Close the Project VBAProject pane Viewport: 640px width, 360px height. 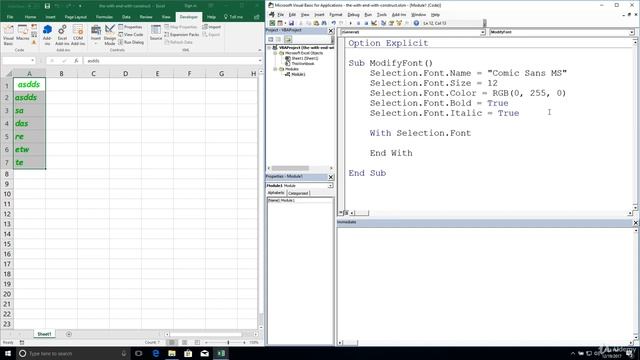[331, 31]
